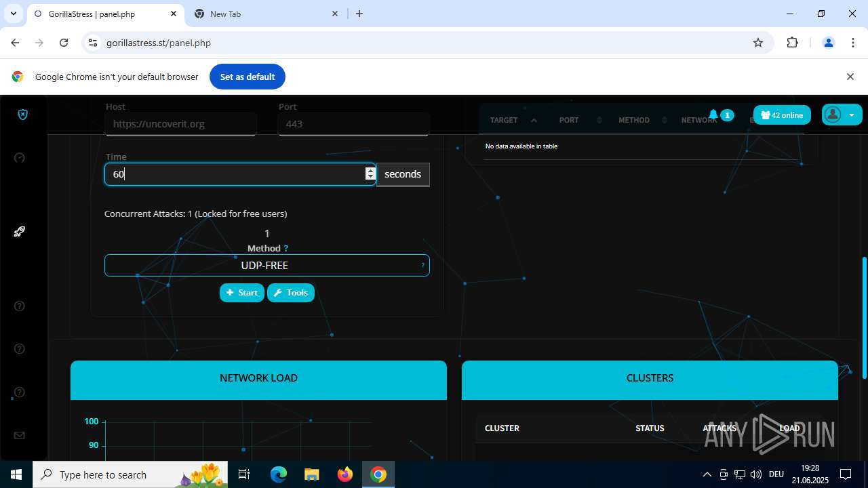
Task: Open the Chrome profile avatar icon
Action: pyautogui.click(x=828, y=43)
